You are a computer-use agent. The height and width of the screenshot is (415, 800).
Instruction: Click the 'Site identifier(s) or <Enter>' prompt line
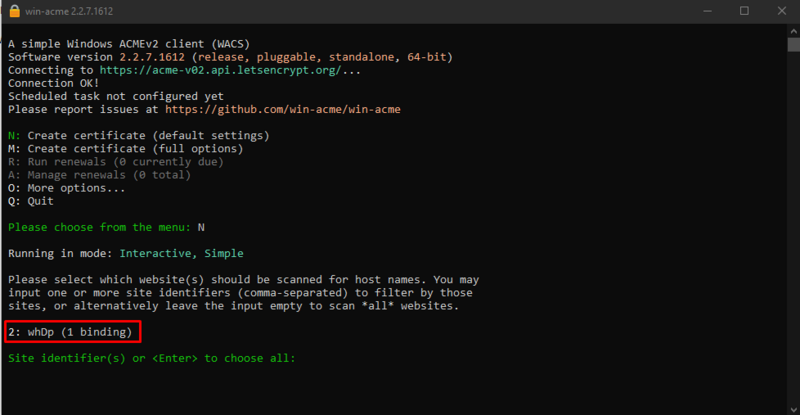152,358
